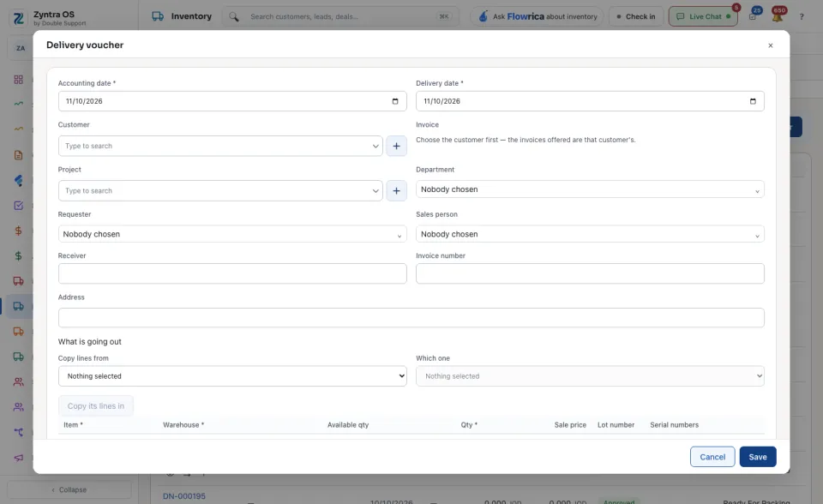Viewport: 823px width, 504px height.
Task: Close the Delivery voucher dialog
Action: (771, 45)
